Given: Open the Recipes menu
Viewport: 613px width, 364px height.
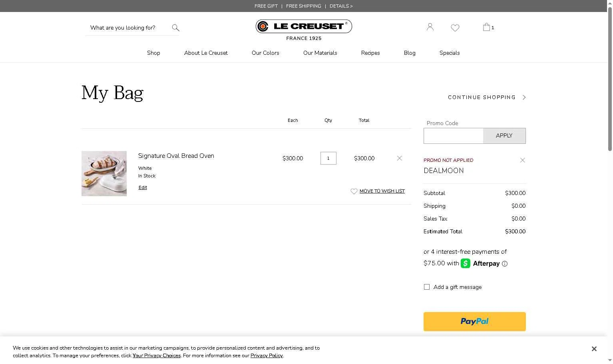Looking at the screenshot, I should click(370, 53).
